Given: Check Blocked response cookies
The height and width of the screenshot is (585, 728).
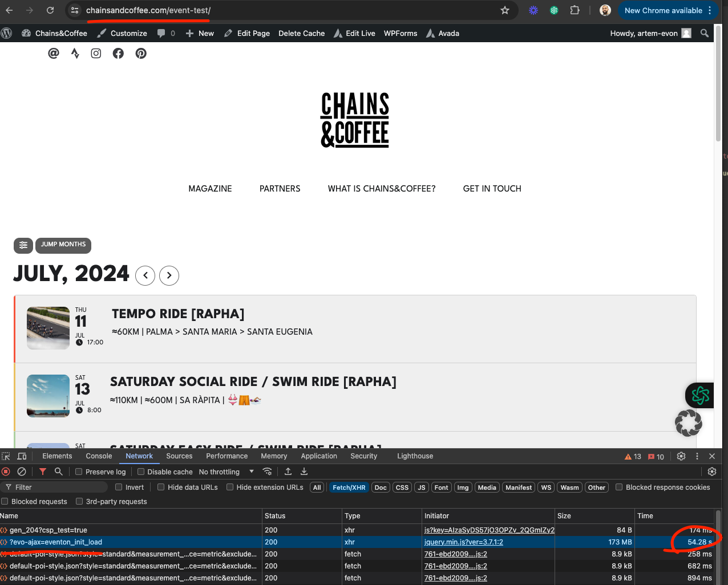Looking at the screenshot, I should click(x=619, y=487).
